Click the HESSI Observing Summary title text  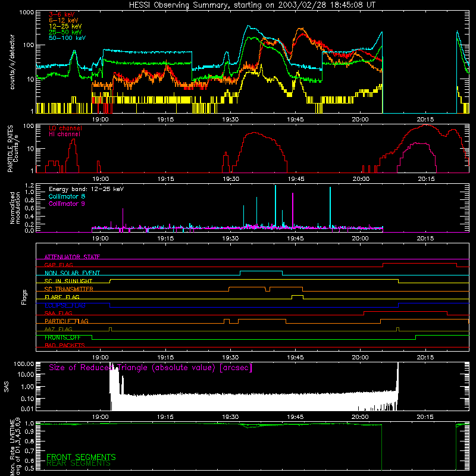pyautogui.click(x=252, y=5)
